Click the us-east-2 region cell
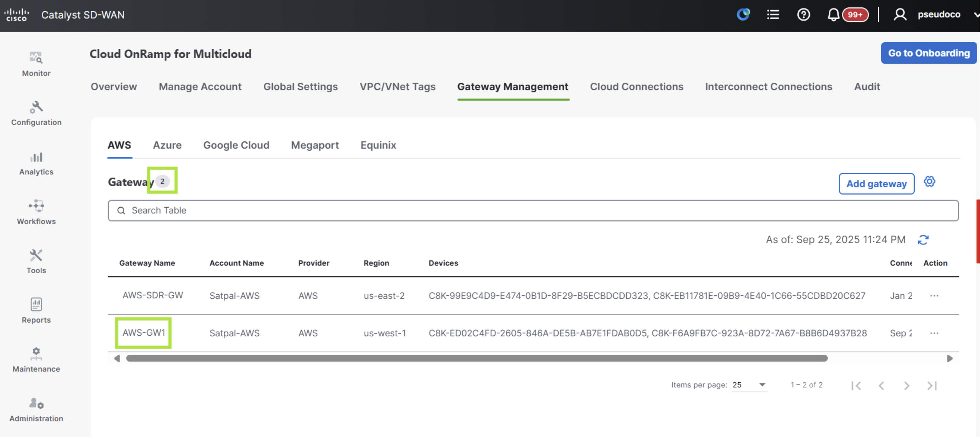 point(384,296)
